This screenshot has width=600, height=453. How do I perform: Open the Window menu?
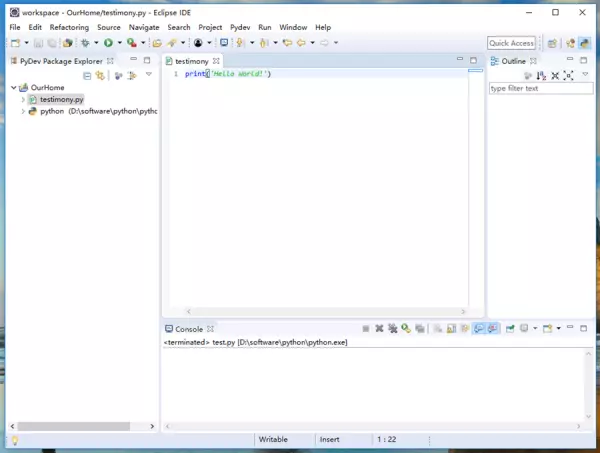(x=293, y=28)
